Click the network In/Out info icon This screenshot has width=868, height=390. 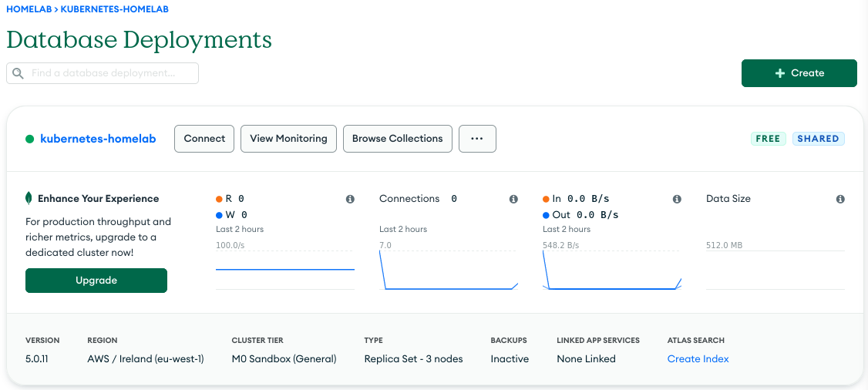pyautogui.click(x=677, y=199)
